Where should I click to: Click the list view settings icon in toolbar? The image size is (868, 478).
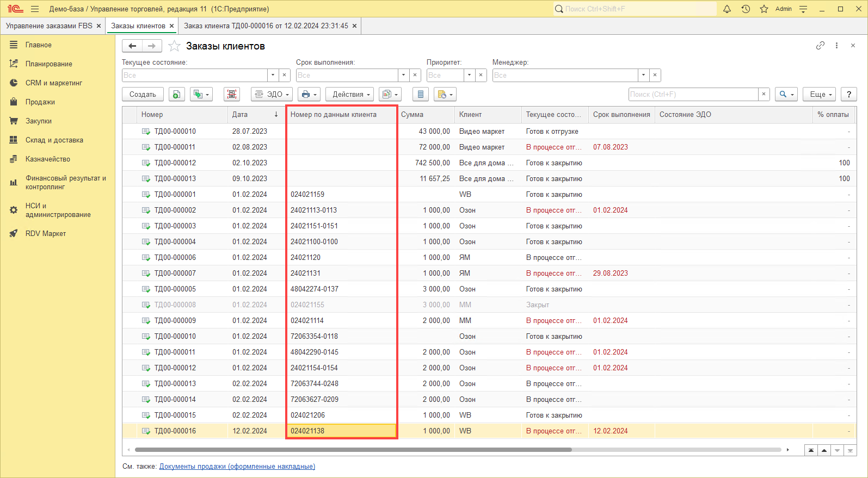pyautogui.click(x=420, y=95)
